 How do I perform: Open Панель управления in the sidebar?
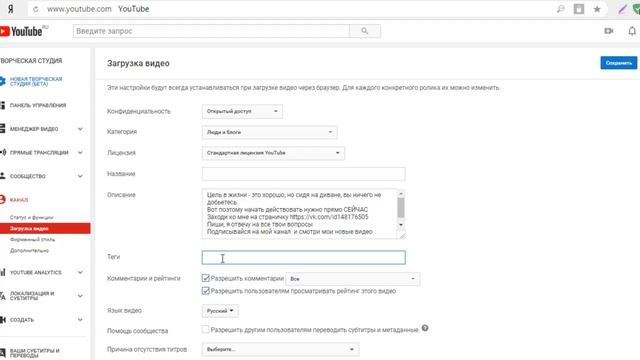(x=38, y=105)
